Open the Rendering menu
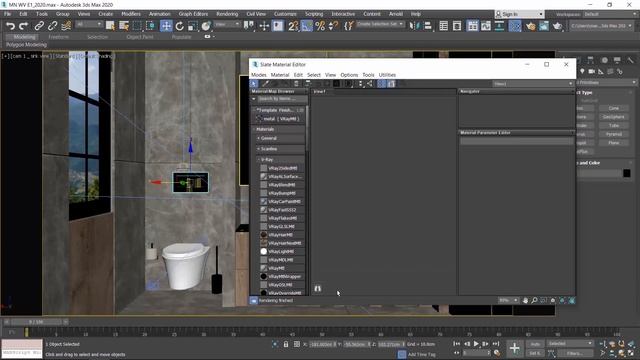The height and width of the screenshot is (360, 640). [x=227, y=14]
